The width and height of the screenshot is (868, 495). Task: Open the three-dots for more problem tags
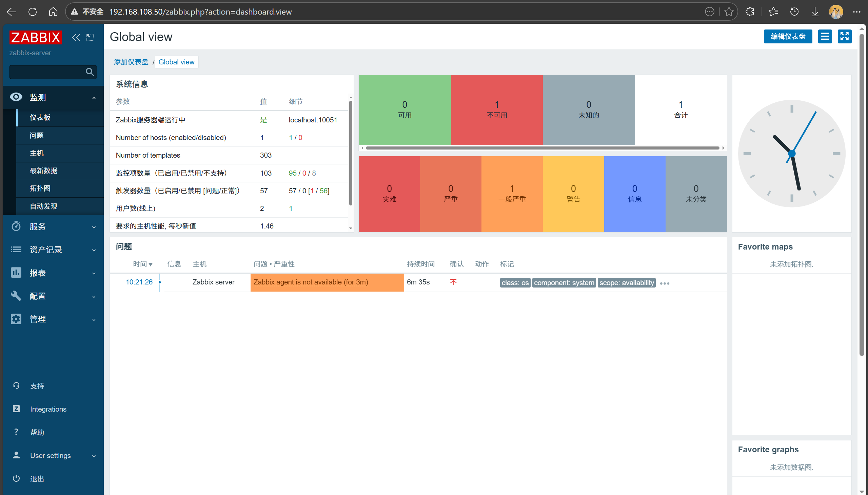pyautogui.click(x=664, y=283)
